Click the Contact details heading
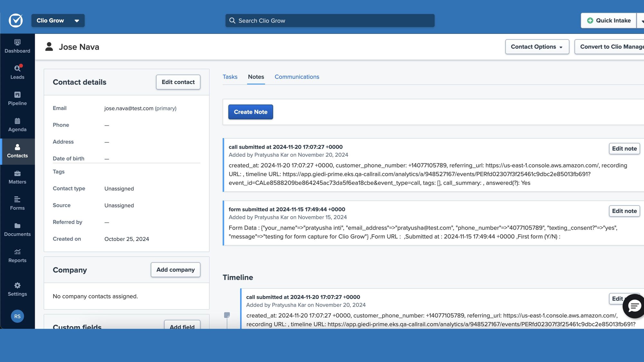This screenshot has width=644, height=362. 80,82
